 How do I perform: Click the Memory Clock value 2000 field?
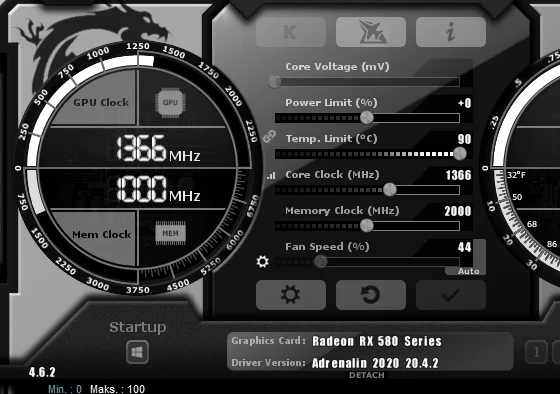pos(458,211)
